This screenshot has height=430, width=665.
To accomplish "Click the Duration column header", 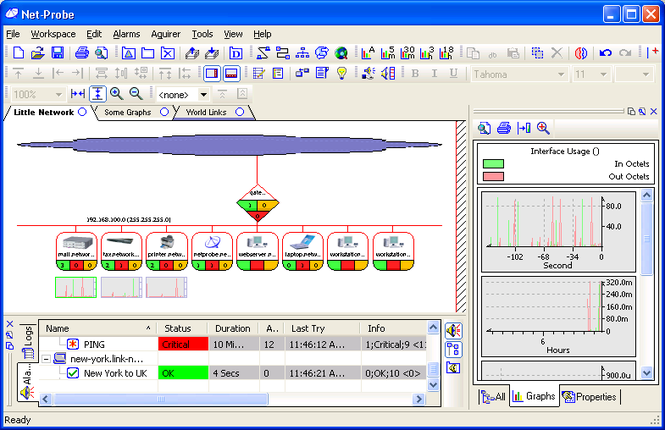I will pos(233,328).
